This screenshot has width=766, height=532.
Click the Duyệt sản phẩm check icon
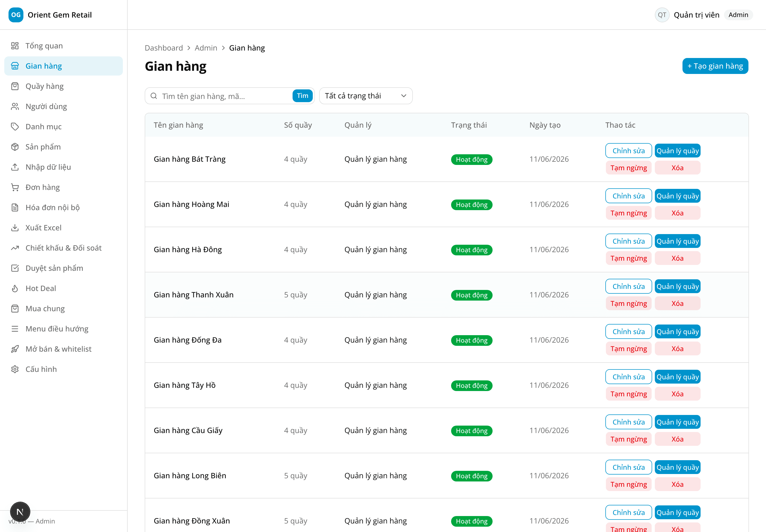click(x=15, y=268)
